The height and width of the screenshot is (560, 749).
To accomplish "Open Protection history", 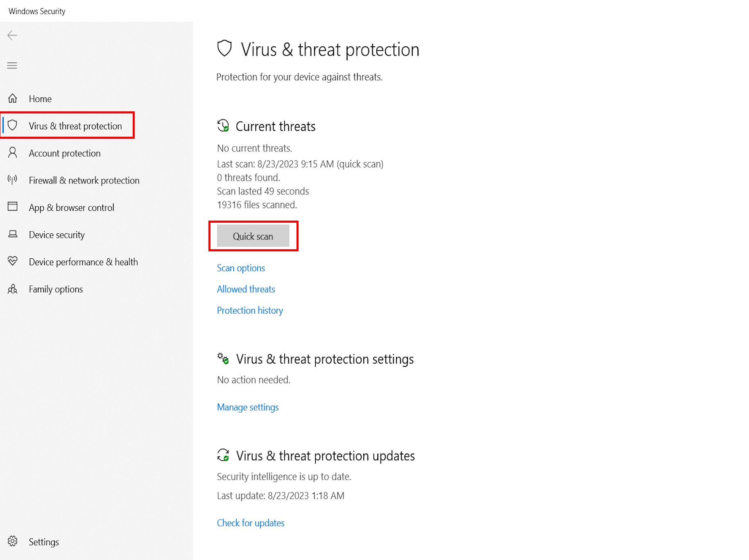I will (x=250, y=310).
